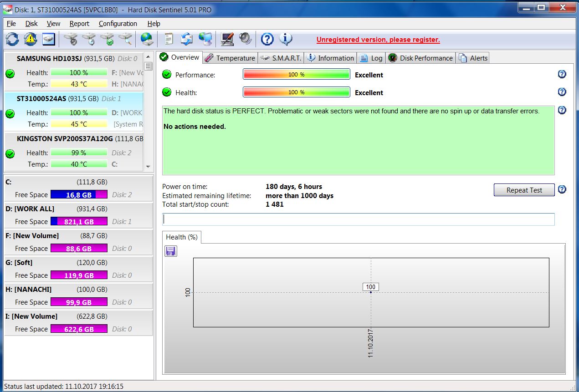Select the D: [WORK ALL] partition
Screen dimensions: 579x392
pyautogui.click(x=78, y=215)
